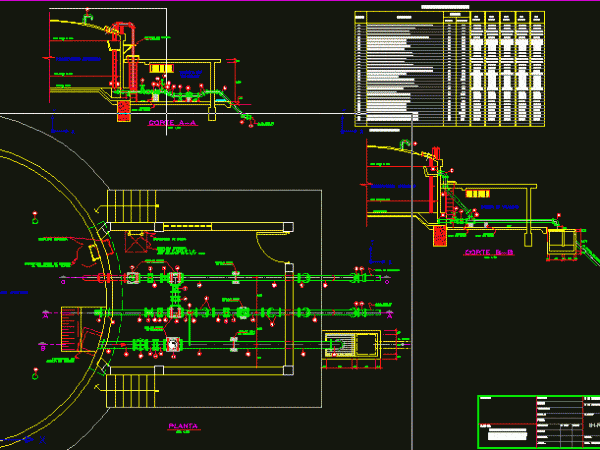Click the PLANTA view title text
Image resolution: width=600 pixels, height=450 pixels.
point(184,425)
